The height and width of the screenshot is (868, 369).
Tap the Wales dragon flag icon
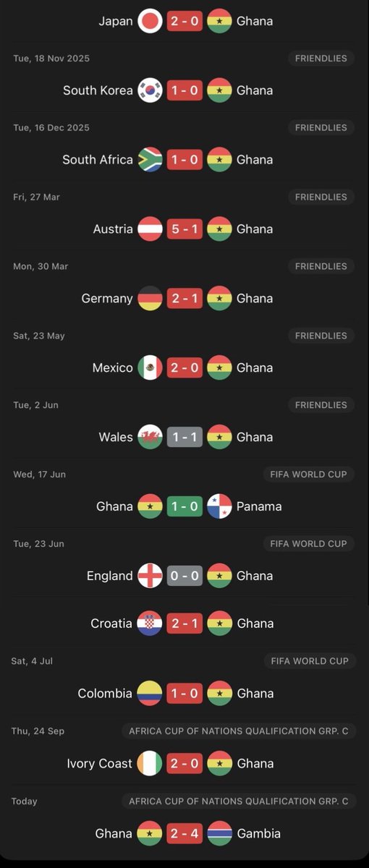150,437
